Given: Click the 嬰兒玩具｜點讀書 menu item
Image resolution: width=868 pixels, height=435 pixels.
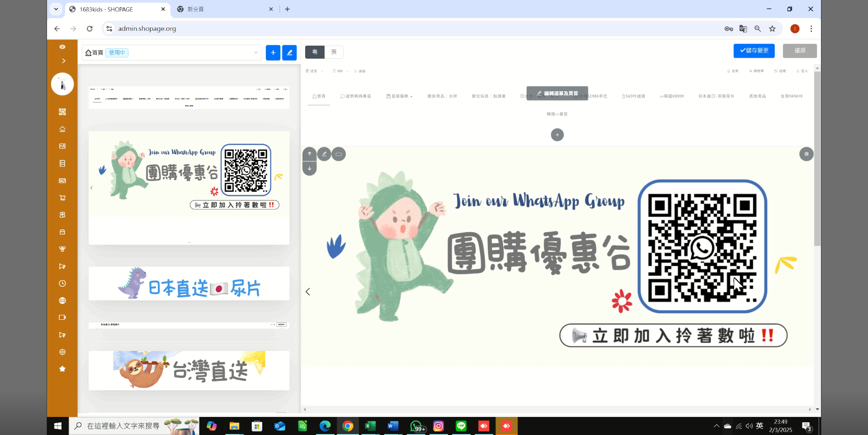Looking at the screenshot, I should click(x=489, y=96).
